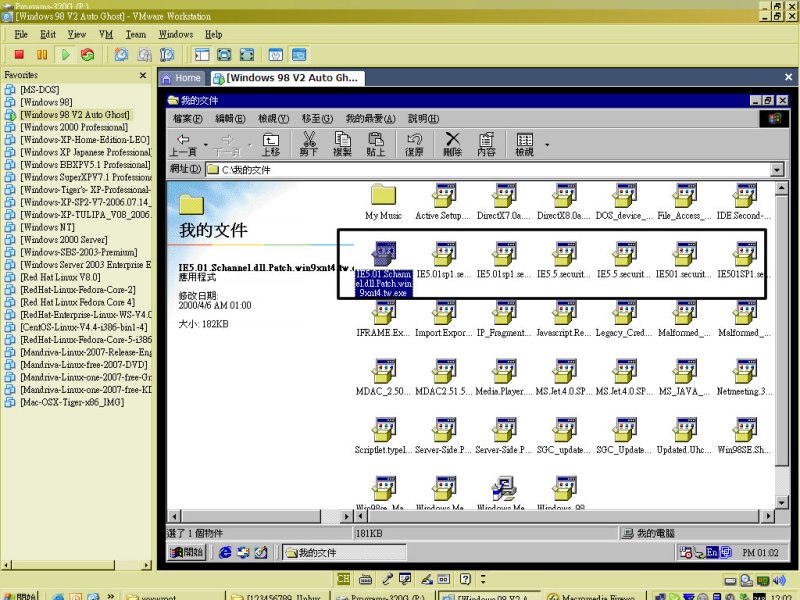Image resolution: width=800 pixels, height=600 pixels.
Task: Open the Snapshot Manager icon
Action: tap(167, 55)
